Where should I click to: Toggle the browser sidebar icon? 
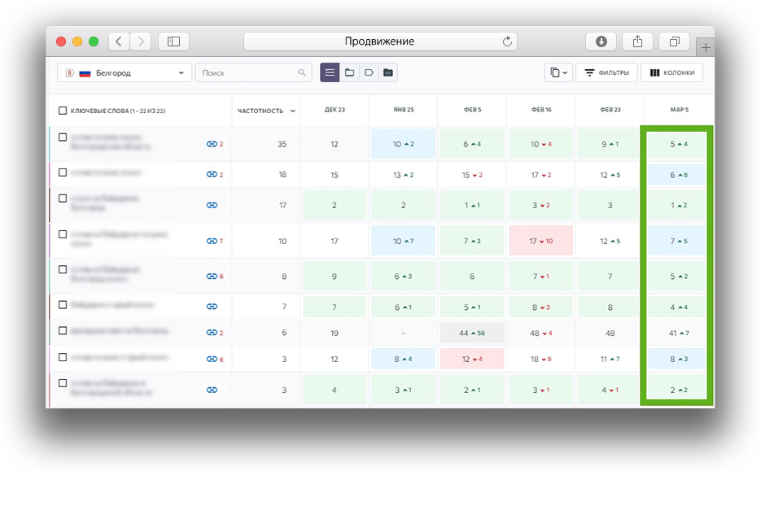click(173, 41)
